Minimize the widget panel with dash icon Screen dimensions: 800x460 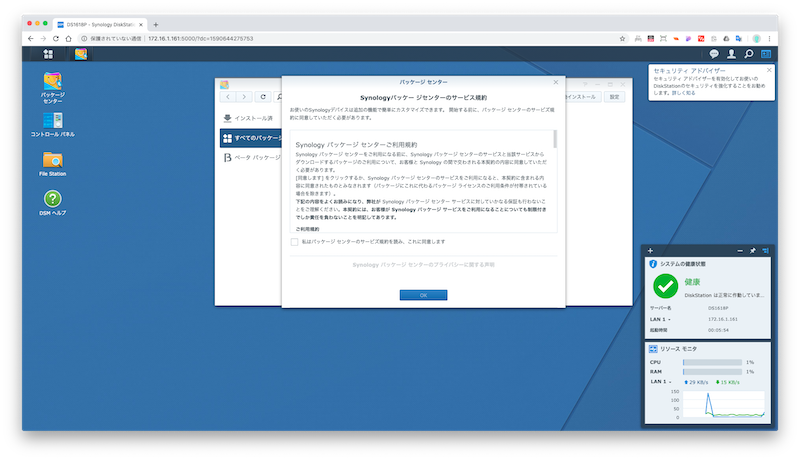click(740, 250)
